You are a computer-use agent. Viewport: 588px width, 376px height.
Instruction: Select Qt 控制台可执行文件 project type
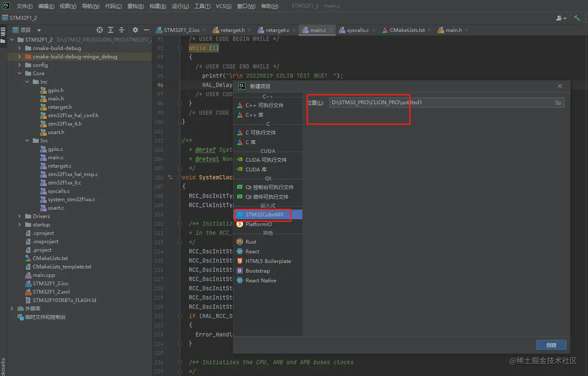coord(268,187)
